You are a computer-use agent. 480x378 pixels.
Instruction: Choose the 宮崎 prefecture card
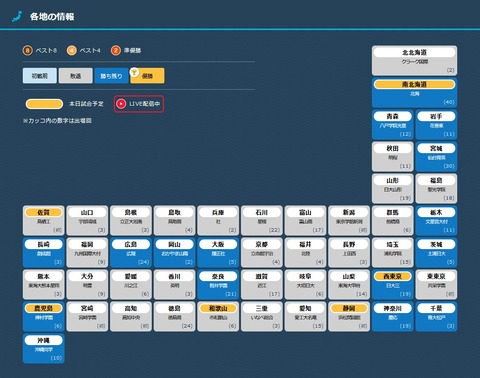(87, 317)
